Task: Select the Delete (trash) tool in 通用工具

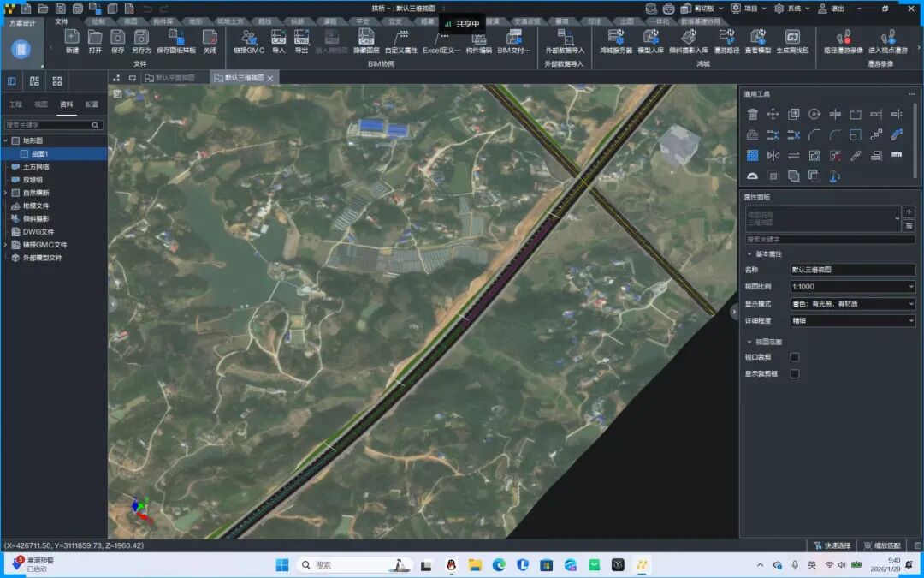Action: [753, 115]
